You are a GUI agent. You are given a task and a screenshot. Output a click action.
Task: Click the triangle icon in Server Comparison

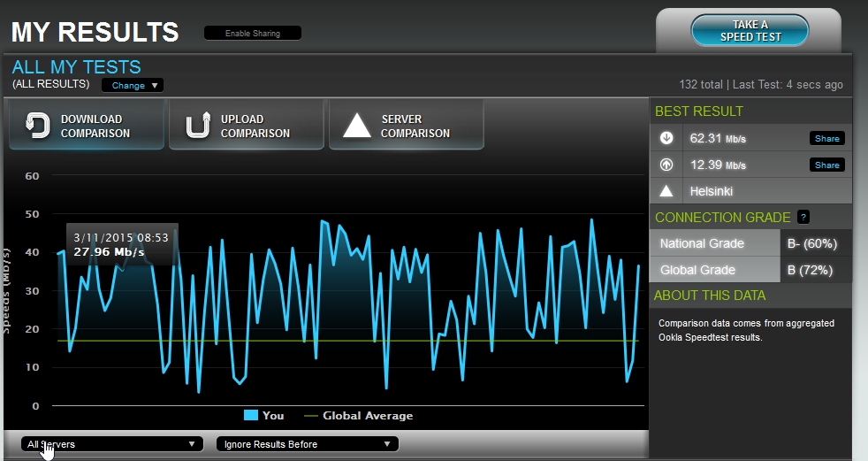coord(357,126)
